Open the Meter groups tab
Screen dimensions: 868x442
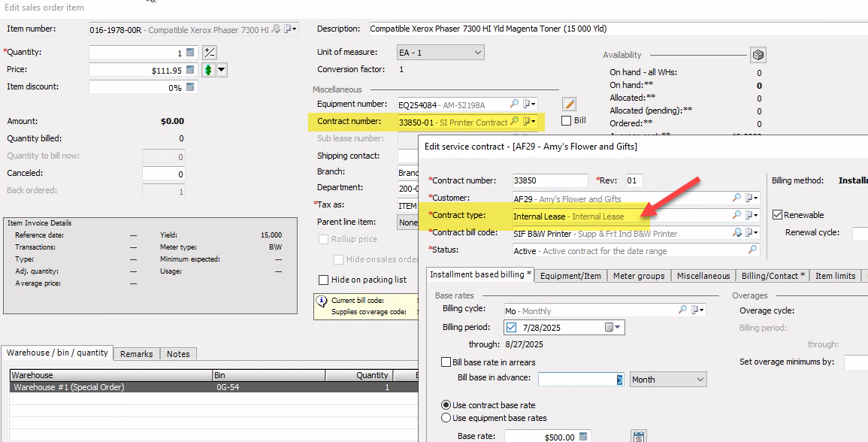point(639,276)
